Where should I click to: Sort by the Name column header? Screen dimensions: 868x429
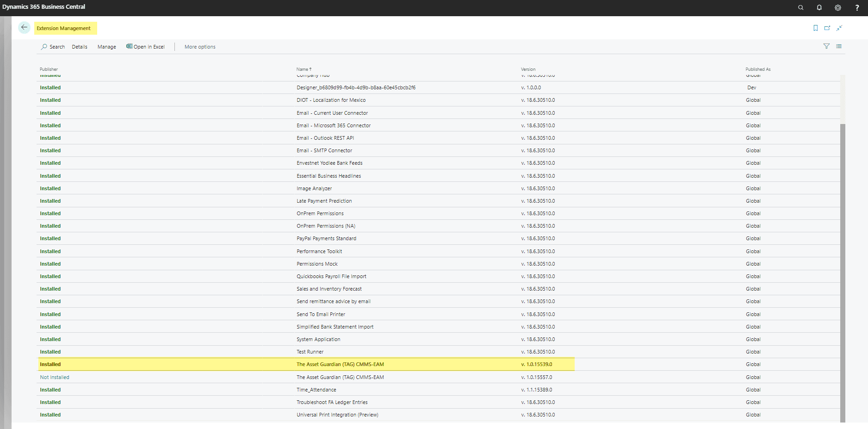click(304, 69)
